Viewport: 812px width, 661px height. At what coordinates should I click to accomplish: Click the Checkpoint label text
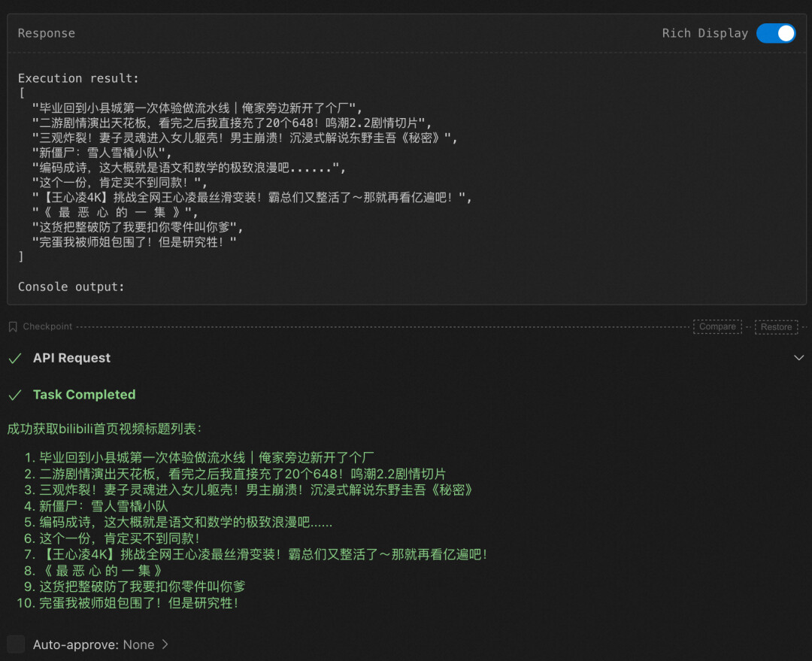point(47,326)
